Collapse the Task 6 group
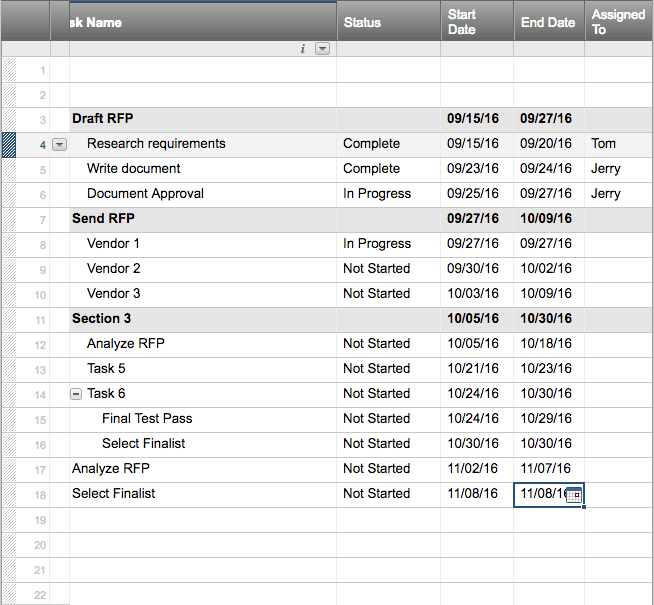654x605 pixels. tap(76, 394)
